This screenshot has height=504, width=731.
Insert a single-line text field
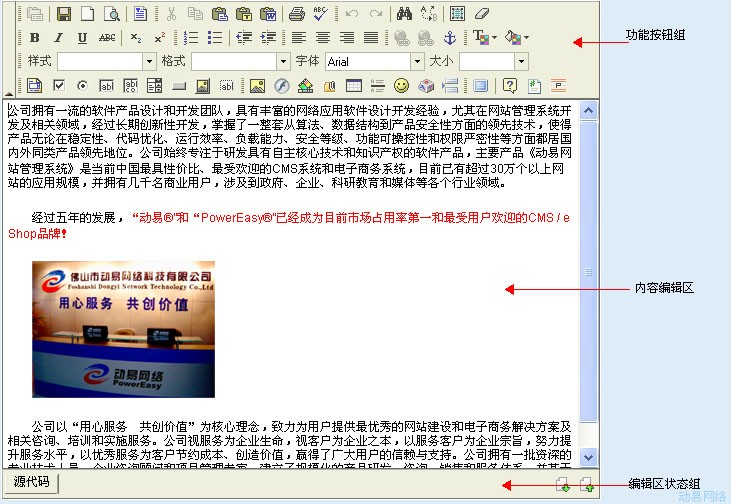(x=107, y=85)
